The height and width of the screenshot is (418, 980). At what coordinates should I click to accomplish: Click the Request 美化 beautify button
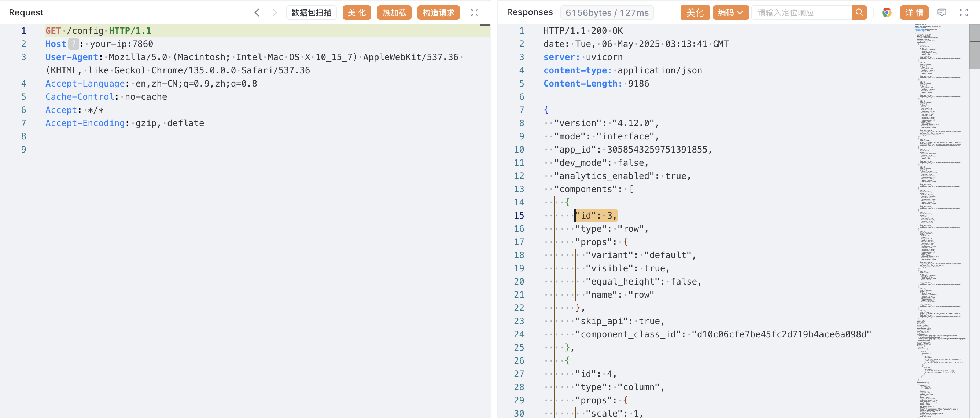point(357,12)
